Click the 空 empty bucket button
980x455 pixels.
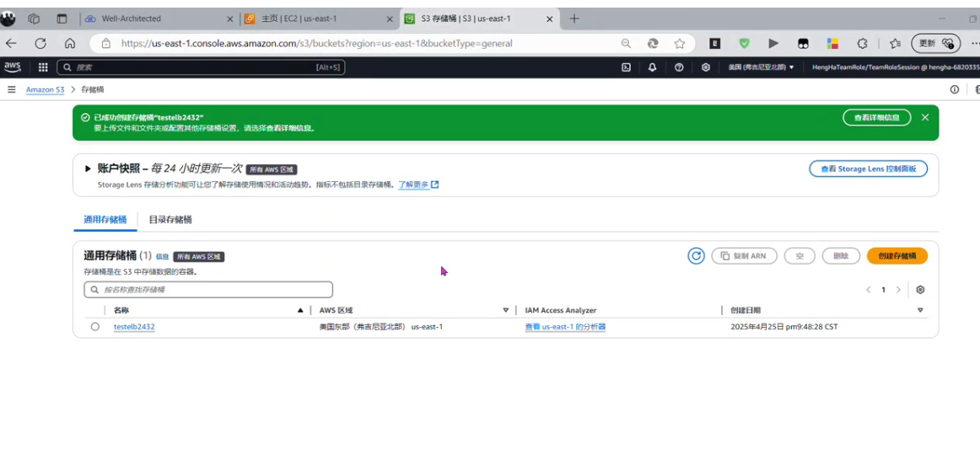(x=800, y=256)
